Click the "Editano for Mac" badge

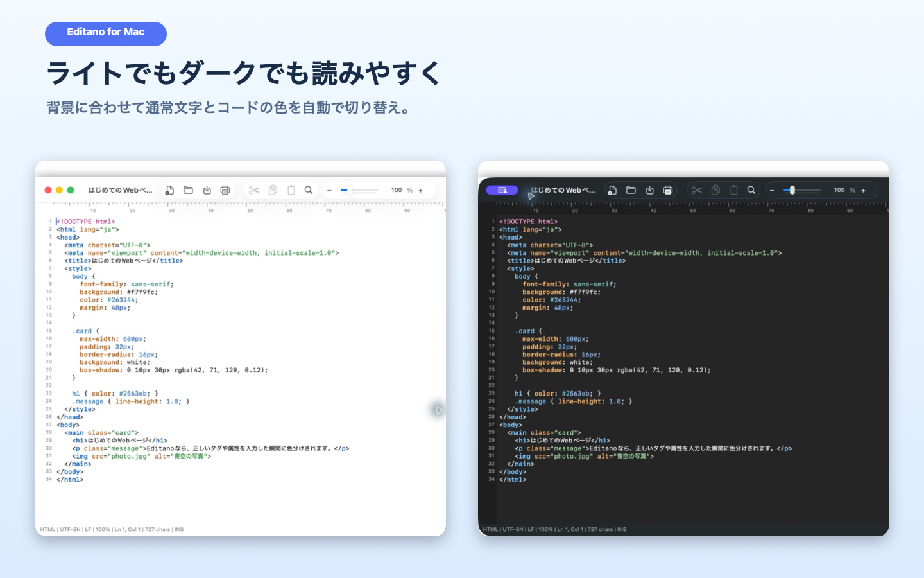(106, 33)
